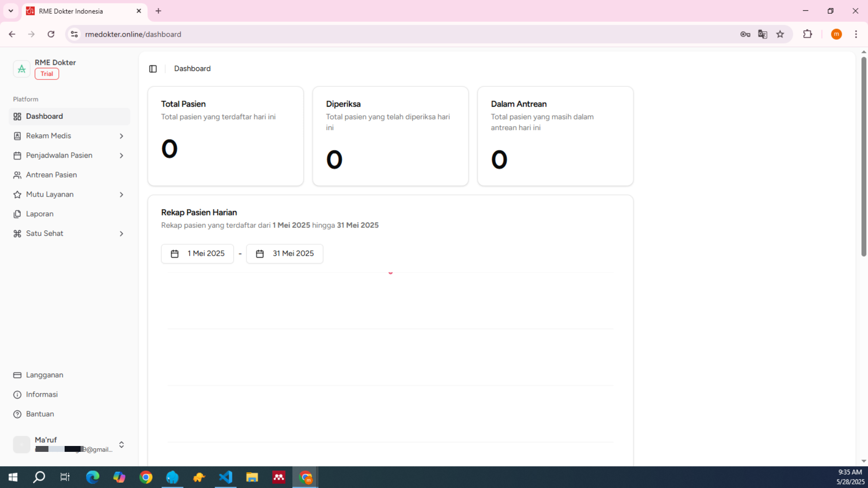Open the Bantuan help page
The width and height of the screenshot is (868, 488).
click(40, 414)
